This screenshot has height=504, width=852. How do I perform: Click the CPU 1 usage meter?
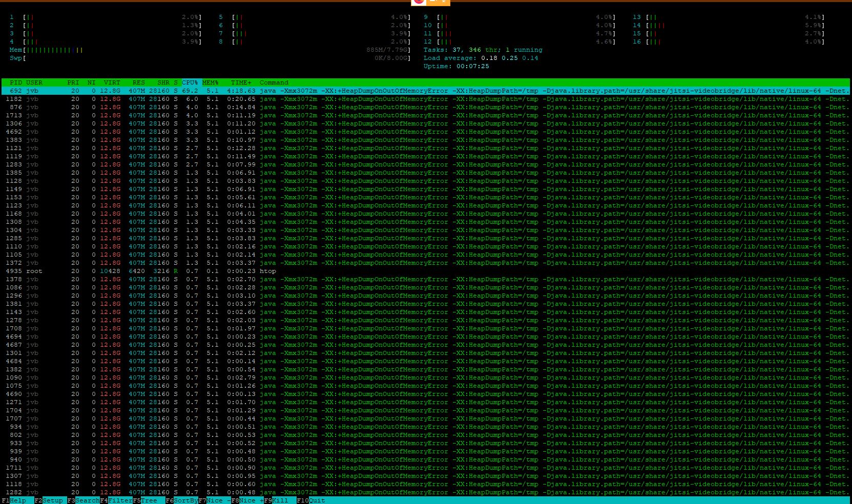(x=106, y=17)
